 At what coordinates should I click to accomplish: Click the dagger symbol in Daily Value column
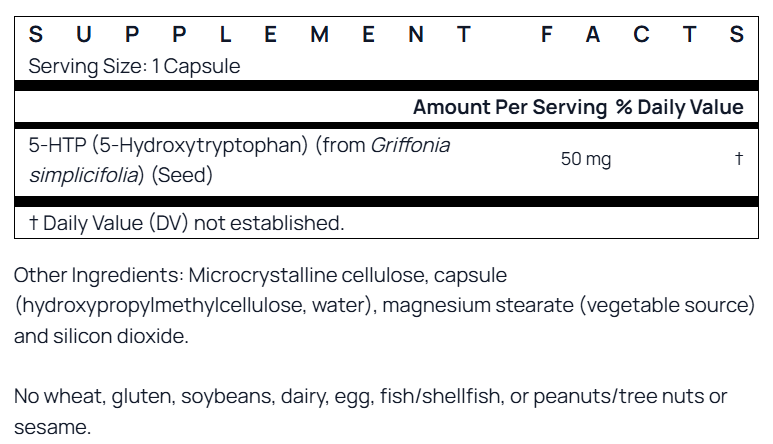(x=738, y=159)
